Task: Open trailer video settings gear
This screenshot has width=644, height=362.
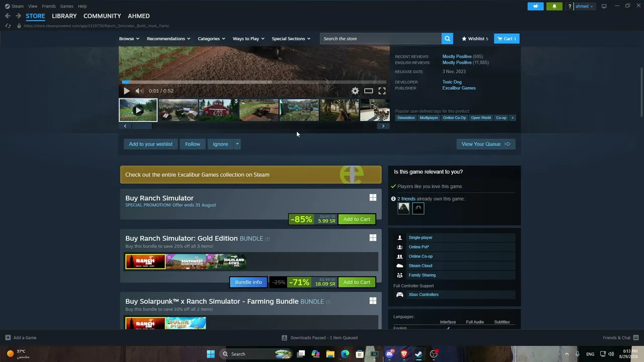Action: (355, 91)
